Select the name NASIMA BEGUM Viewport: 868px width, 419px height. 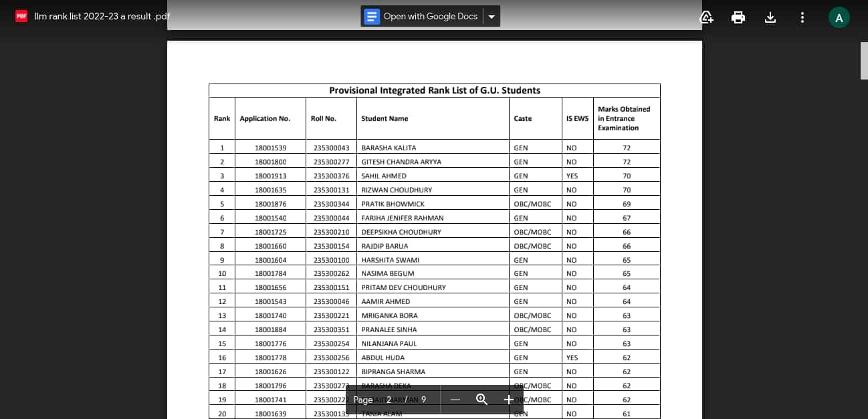[388, 273]
